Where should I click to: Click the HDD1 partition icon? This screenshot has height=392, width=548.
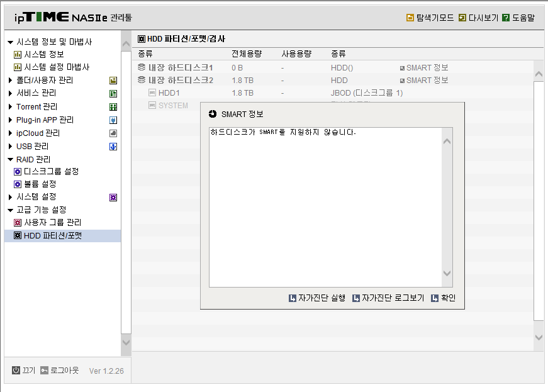click(152, 92)
